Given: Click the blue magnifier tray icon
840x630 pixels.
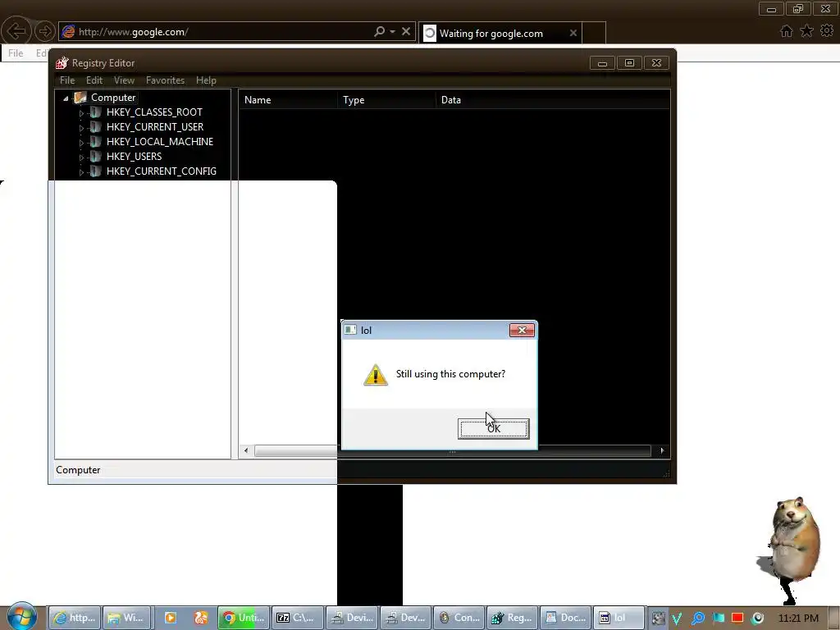Looking at the screenshot, I should coord(697,619).
